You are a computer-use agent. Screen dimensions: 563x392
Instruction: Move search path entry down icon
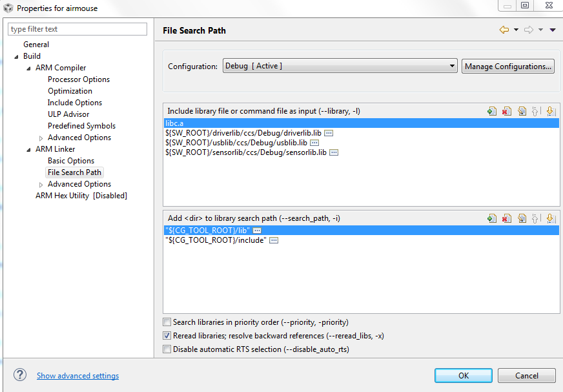pos(551,218)
